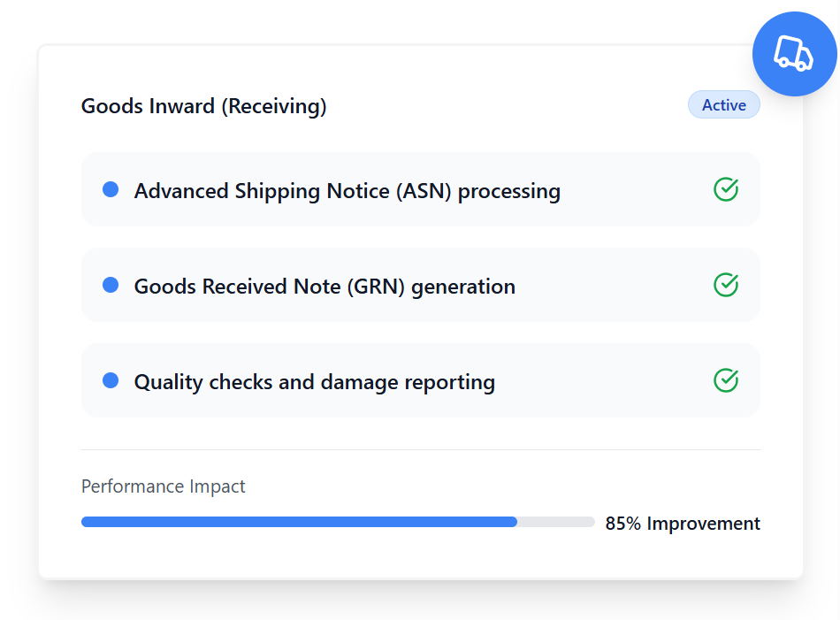Click the Performance Impact label

[163, 486]
